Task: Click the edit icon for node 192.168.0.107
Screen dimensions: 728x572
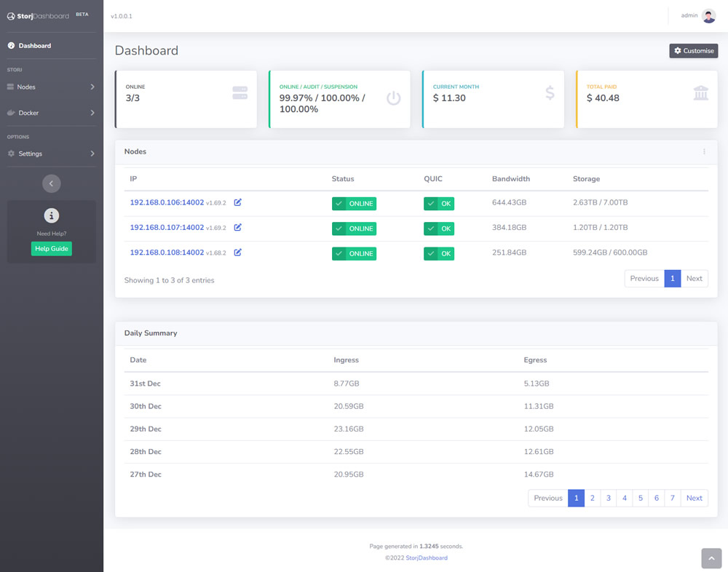Action: 238,228
